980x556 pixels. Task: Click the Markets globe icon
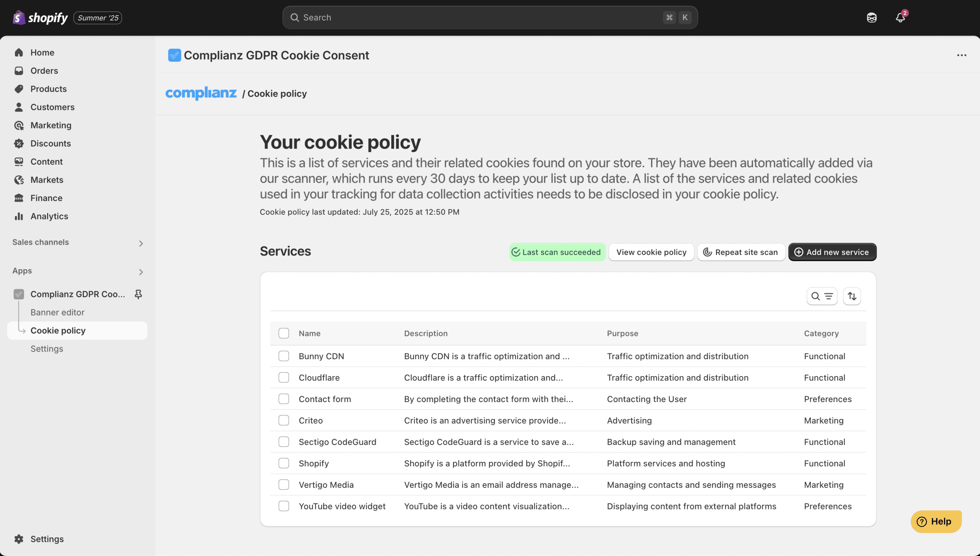coord(19,180)
